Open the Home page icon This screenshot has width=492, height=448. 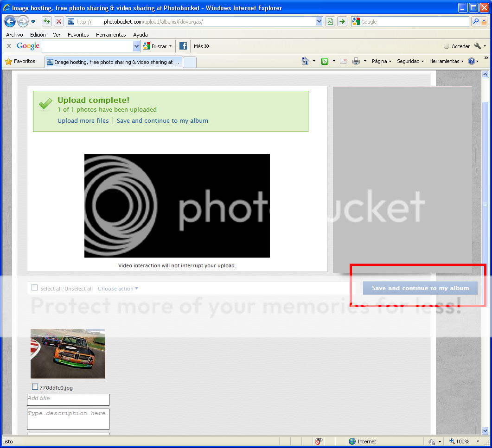pos(305,61)
